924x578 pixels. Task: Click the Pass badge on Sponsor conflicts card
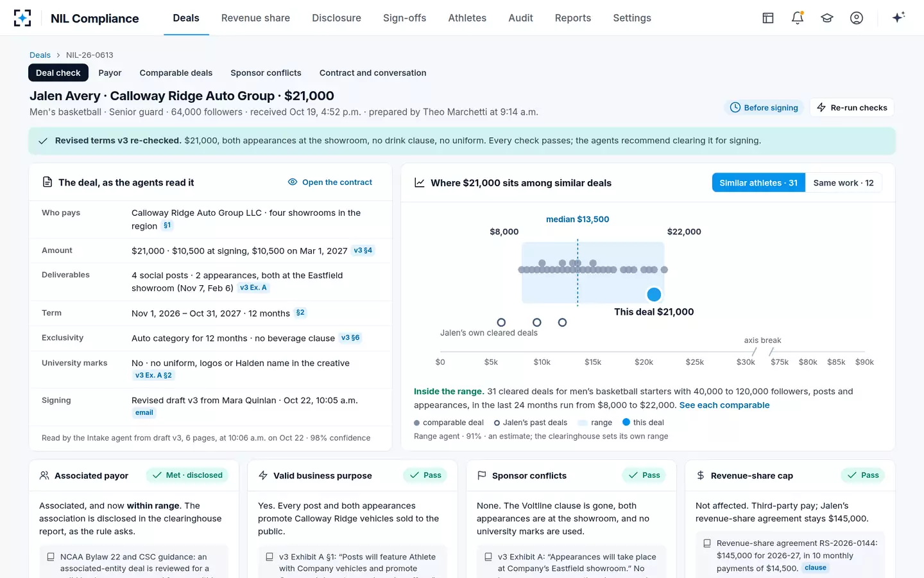[644, 475]
